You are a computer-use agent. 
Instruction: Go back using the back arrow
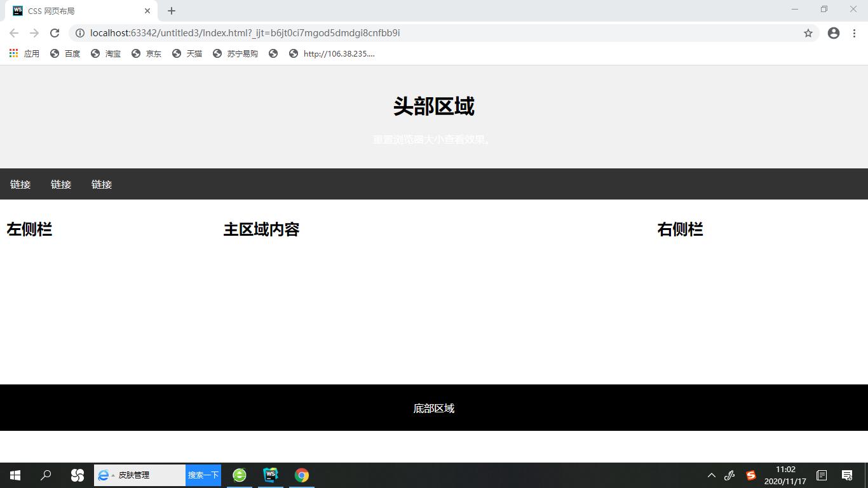[13, 33]
